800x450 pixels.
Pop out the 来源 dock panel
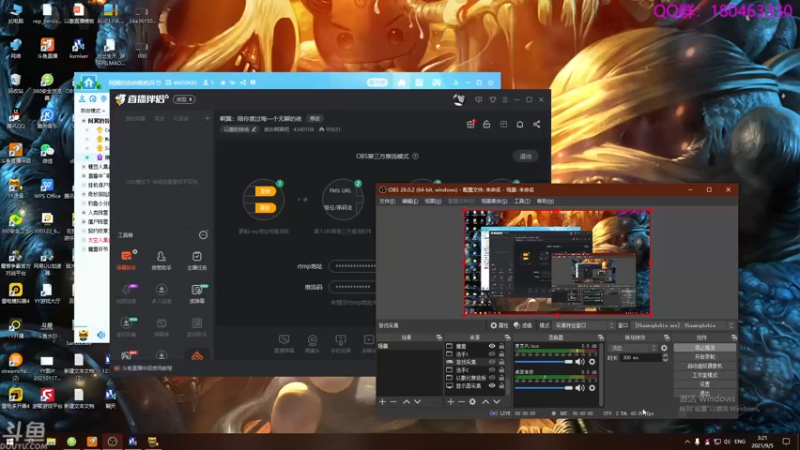coord(507,337)
